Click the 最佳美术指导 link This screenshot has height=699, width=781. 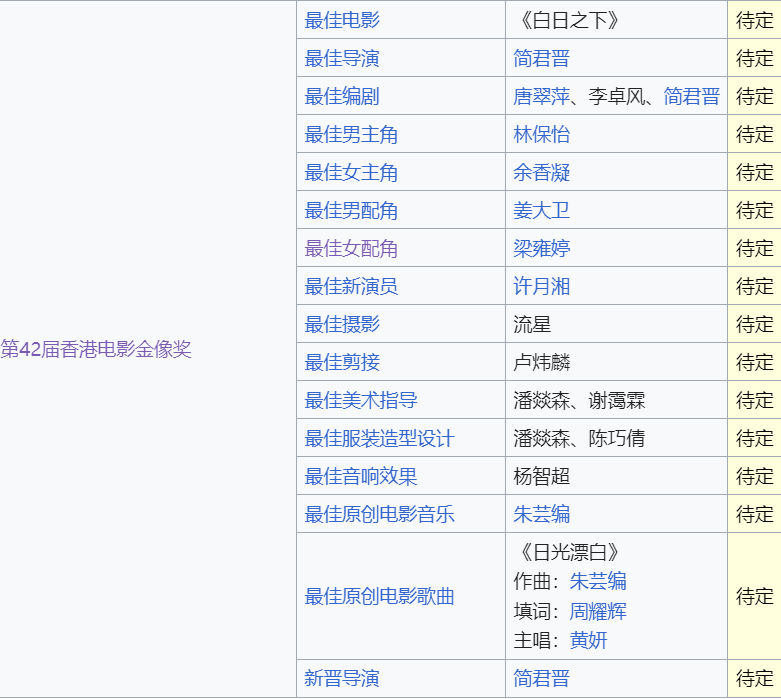[361, 400]
